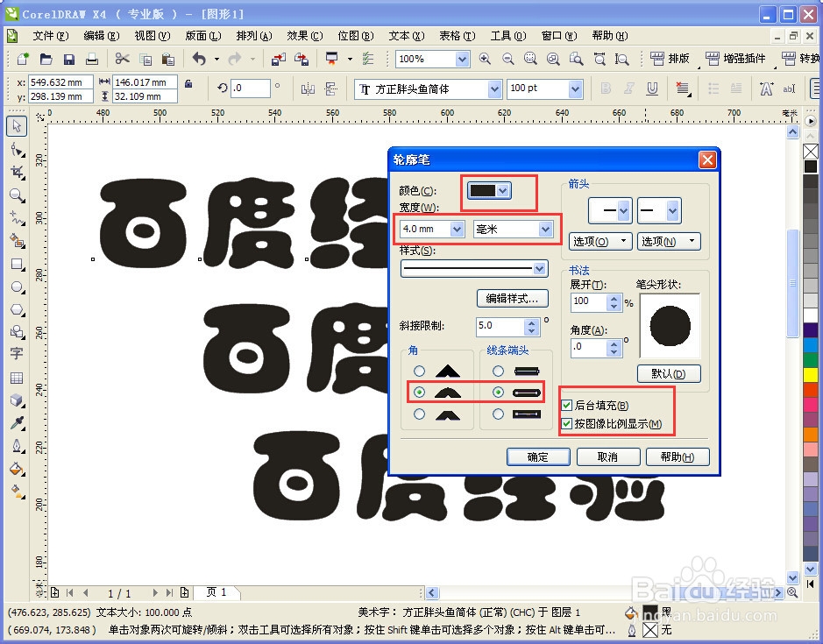Select the Polygon tool
The width and height of the screenshot is (823, 644).
[x=17, y=309]
